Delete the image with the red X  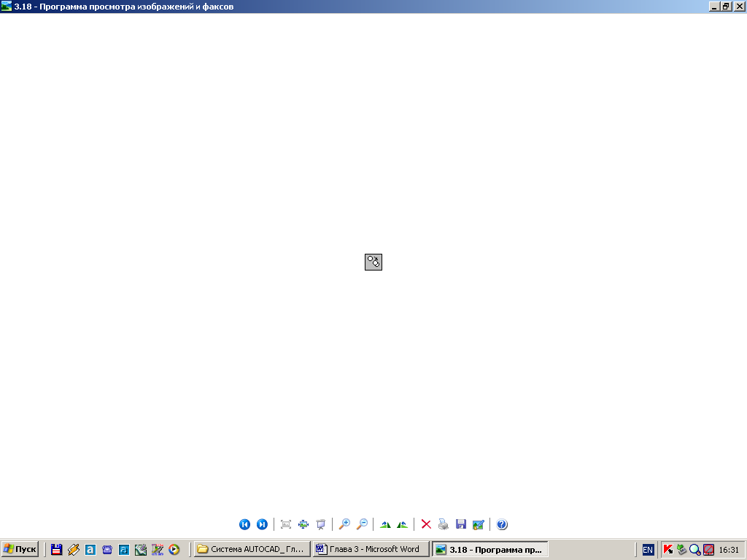click(x=426, y=524)
